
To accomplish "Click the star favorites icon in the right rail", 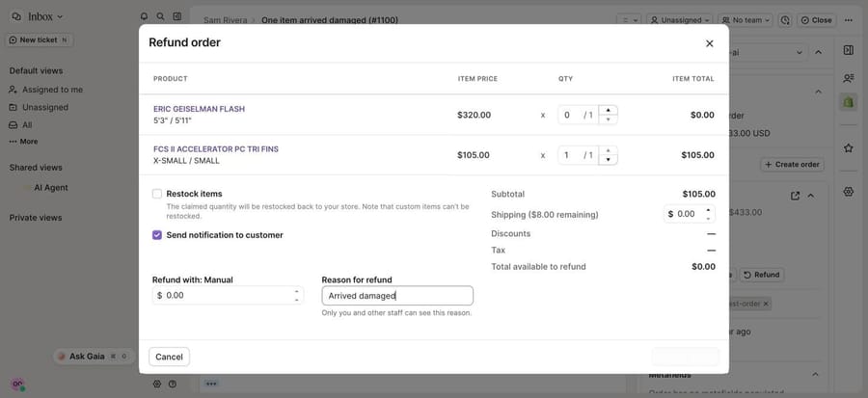I will (848, 148).
